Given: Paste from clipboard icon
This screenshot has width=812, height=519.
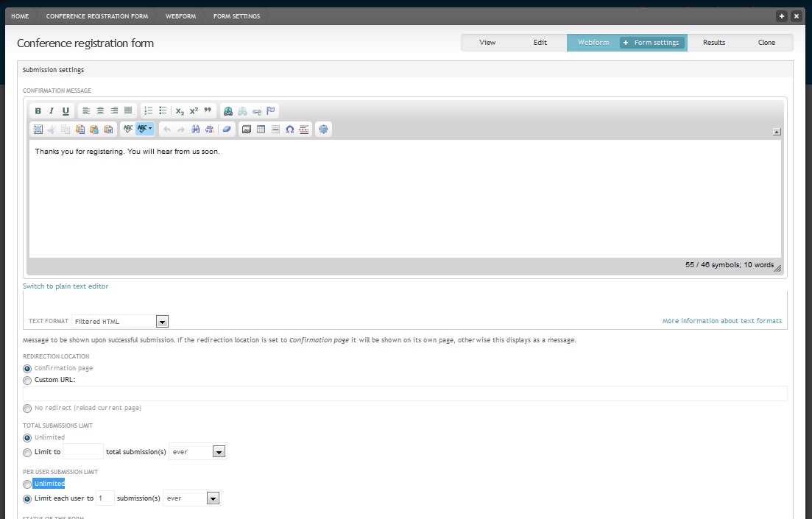Looking at the screenshot, I should point(80,130).
